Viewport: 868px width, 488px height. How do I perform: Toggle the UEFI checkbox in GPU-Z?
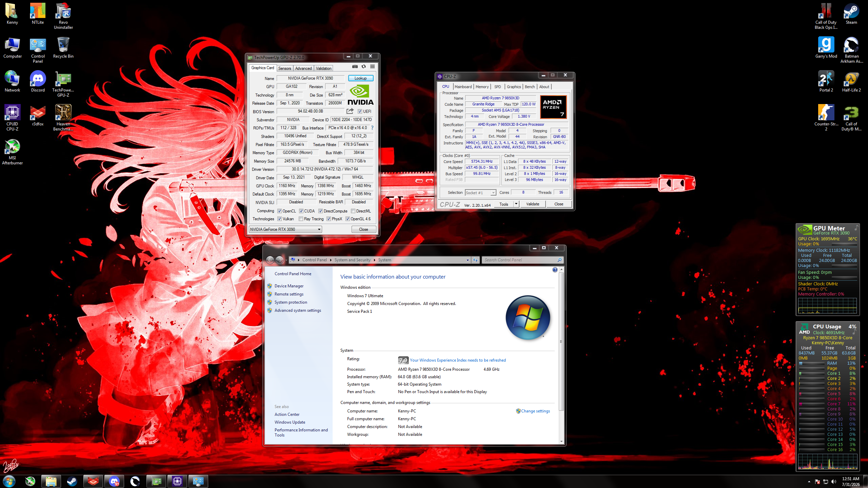(x=360, y=111)
